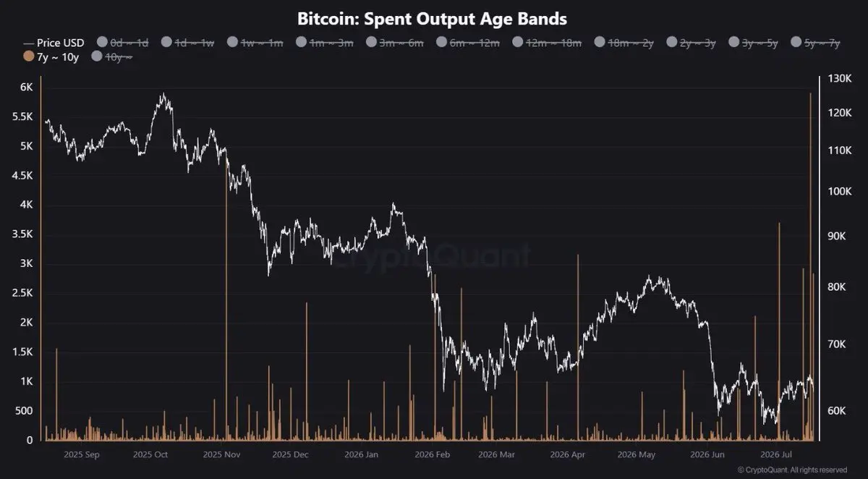Click the 100K price axis label

[838, 192]
